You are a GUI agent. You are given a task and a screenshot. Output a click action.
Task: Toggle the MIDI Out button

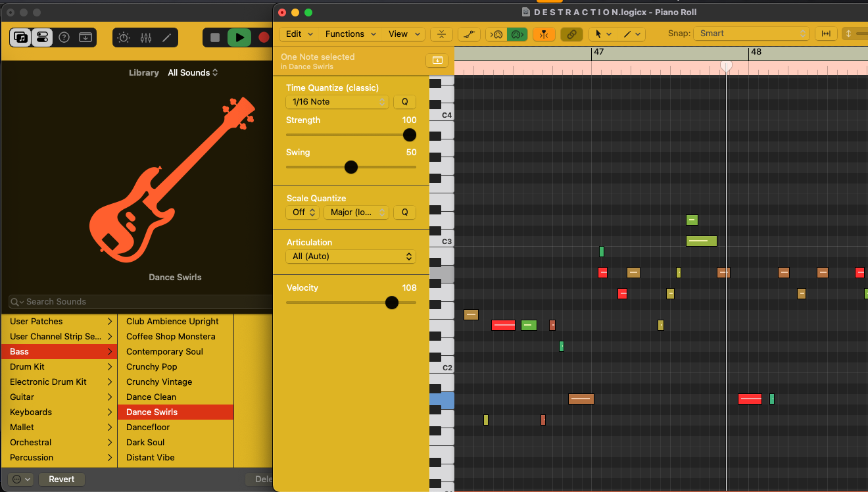point(517,34)
